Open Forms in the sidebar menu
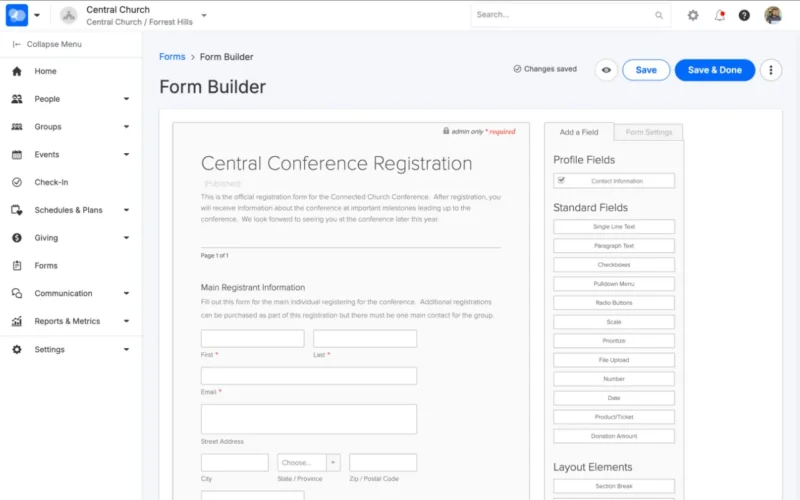 click(46, 265)
